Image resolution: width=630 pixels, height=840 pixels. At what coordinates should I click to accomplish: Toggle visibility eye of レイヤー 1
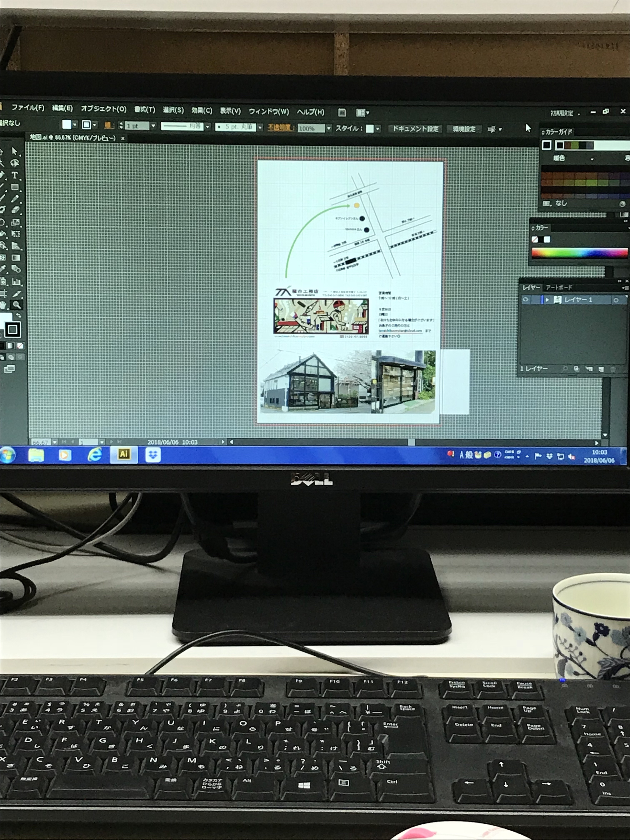coord(526,300)
